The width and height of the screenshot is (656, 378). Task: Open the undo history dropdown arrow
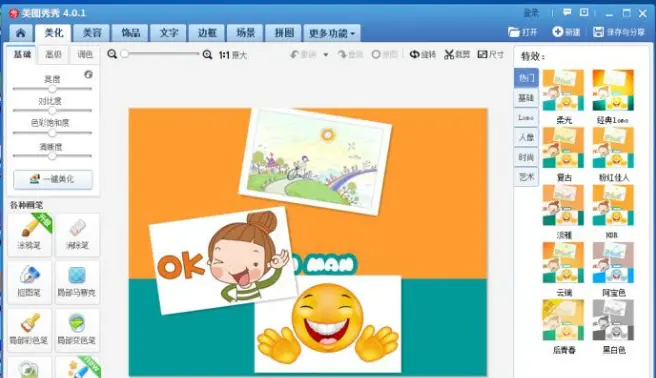point(326,55)
